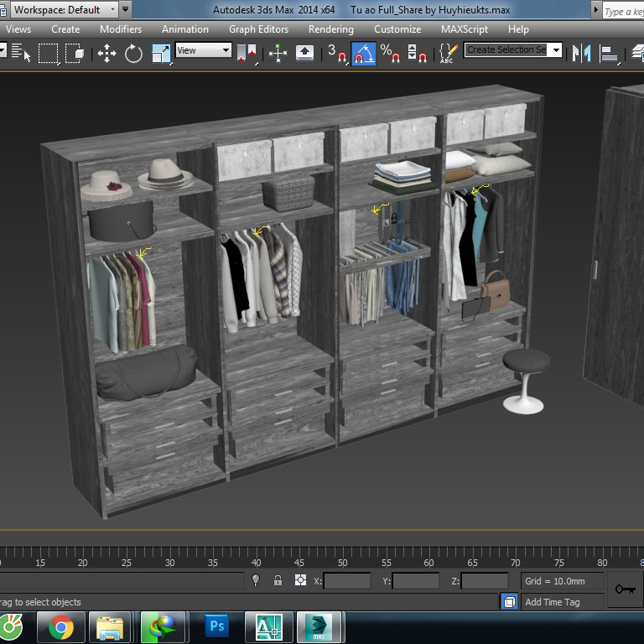Viewport: 644px width, 644px height.
Task: Expand the View reference coordinate dropdown
Action: click(203, 50)
